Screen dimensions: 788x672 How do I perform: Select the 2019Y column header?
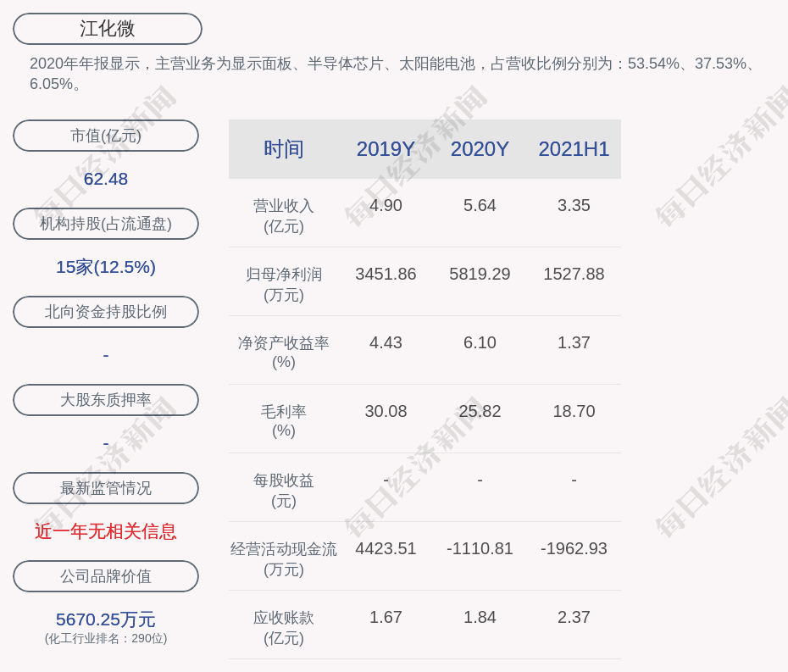386,149
